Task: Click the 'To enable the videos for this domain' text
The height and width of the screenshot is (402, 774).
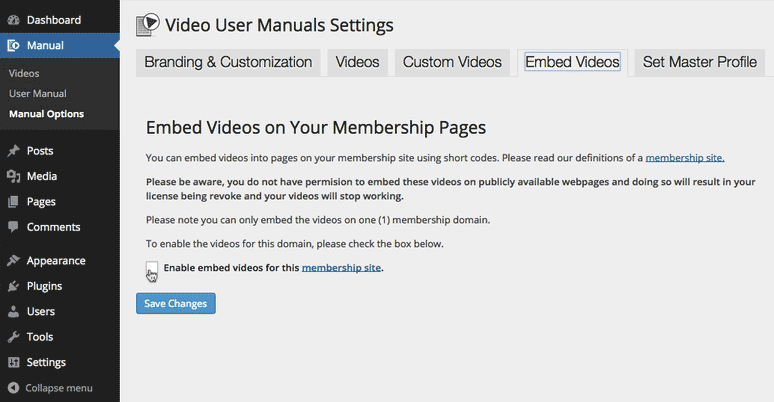Action: 295,243
